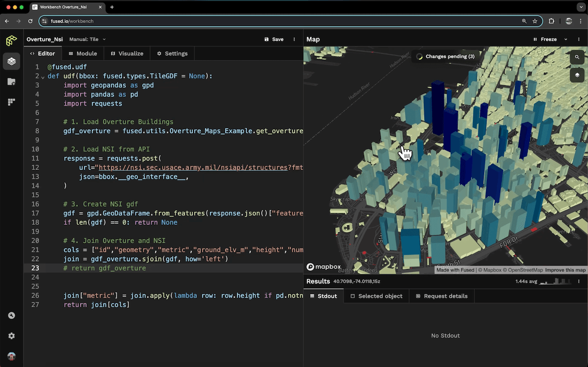The image size is (588, 367).
Task: Click the site info icon in address bar
Action: (x=45, y=21)
